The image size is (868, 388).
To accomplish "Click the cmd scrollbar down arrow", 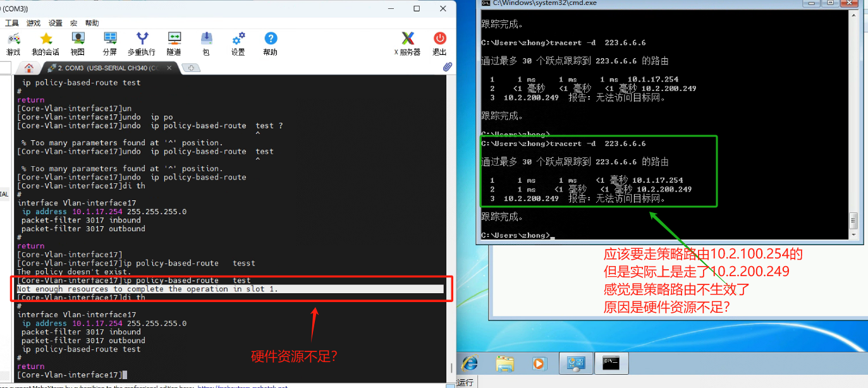I will (853, 235).
